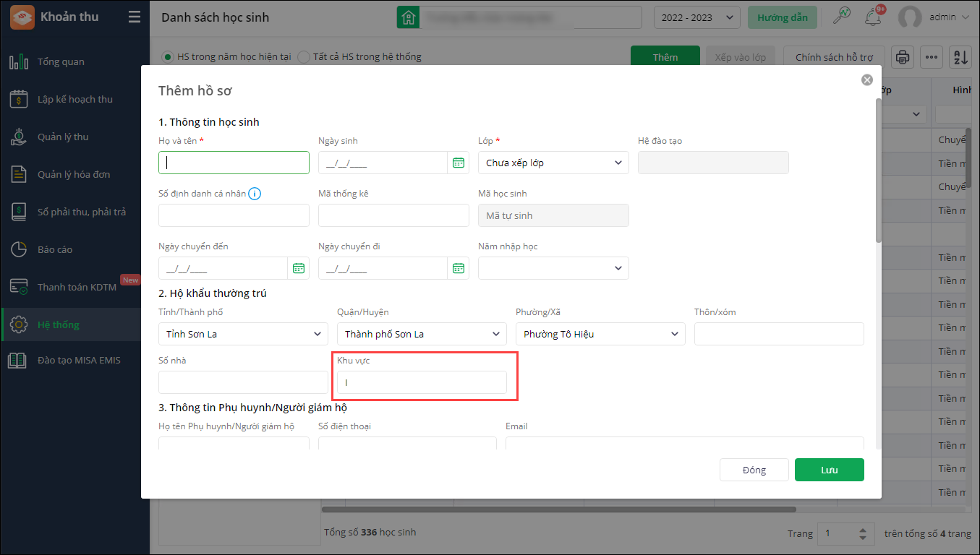
Task: Select Sổ phải thu, phải trả
Action: tap(82, 212)
